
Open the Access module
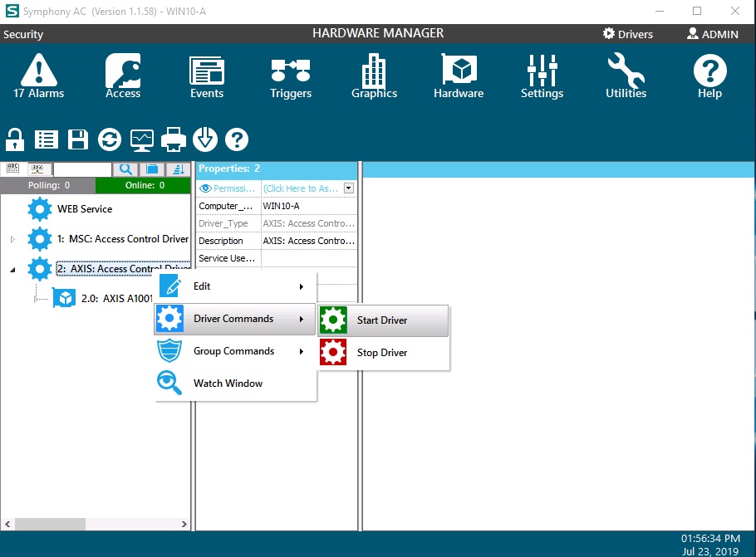pos(123,76)
